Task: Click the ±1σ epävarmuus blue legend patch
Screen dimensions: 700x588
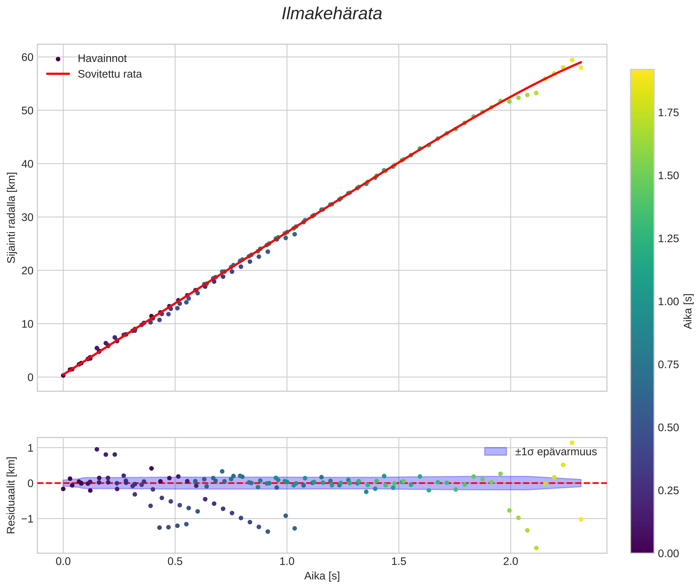Action: [x=495, y=452]
